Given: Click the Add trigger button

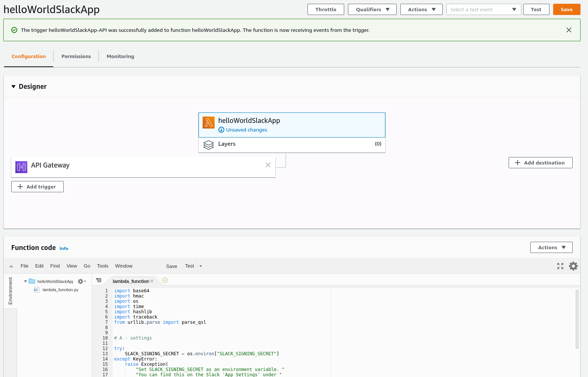Looking at the screenshot, I should 37,187.
